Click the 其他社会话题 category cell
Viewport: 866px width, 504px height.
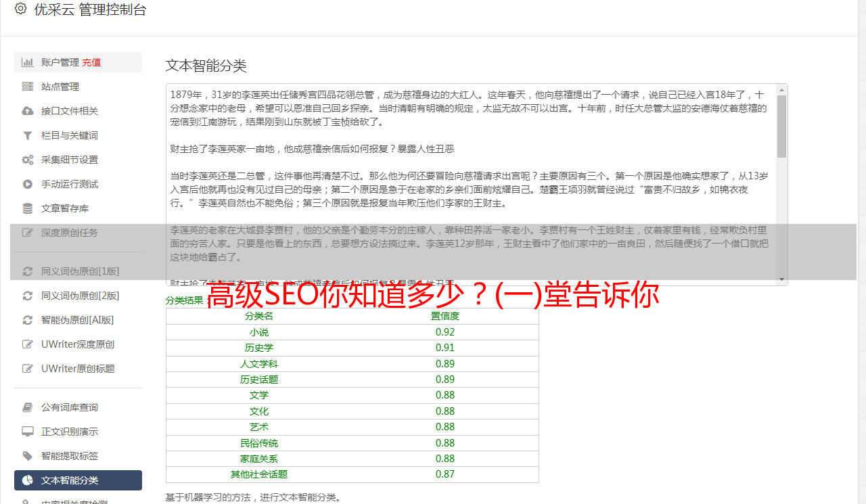[x=259, y=474]
